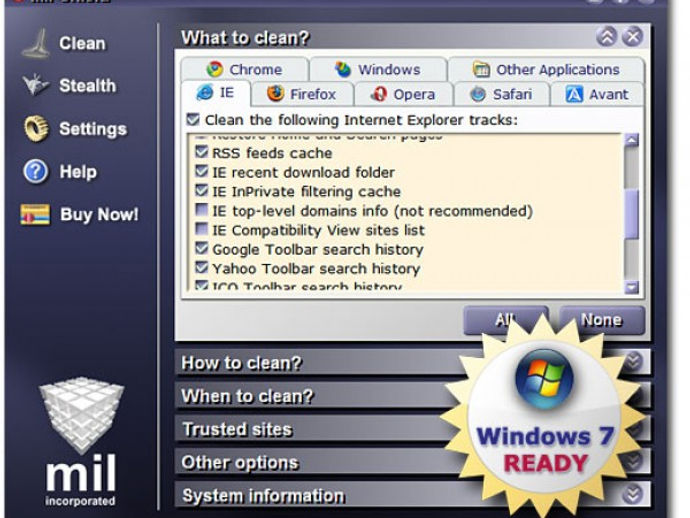Click the tracks list scroll down arrow
The width and height of the screenshot is (690, 518).
[631, 287]
